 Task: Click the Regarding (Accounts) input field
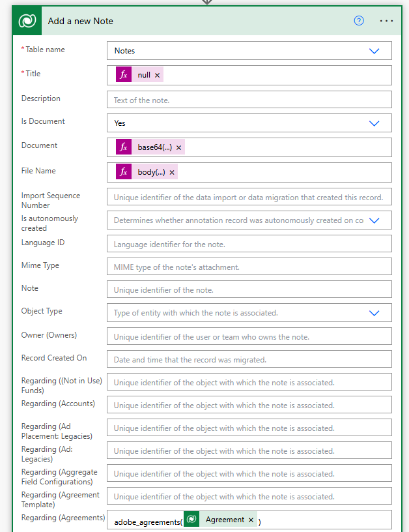249,405
